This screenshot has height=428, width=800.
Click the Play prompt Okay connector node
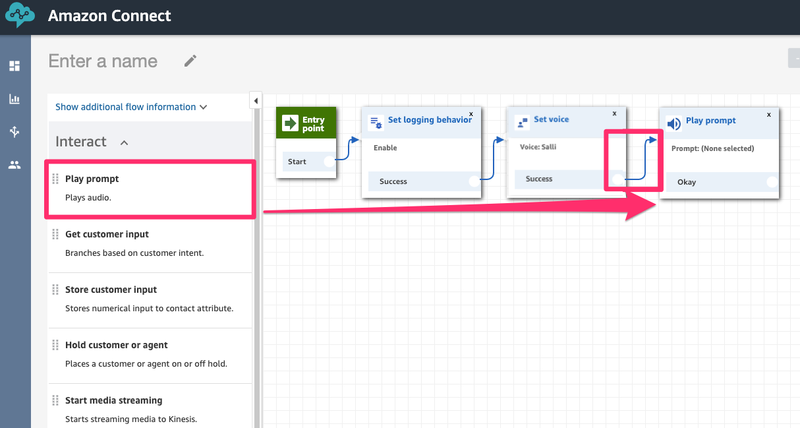coord(772,182)
